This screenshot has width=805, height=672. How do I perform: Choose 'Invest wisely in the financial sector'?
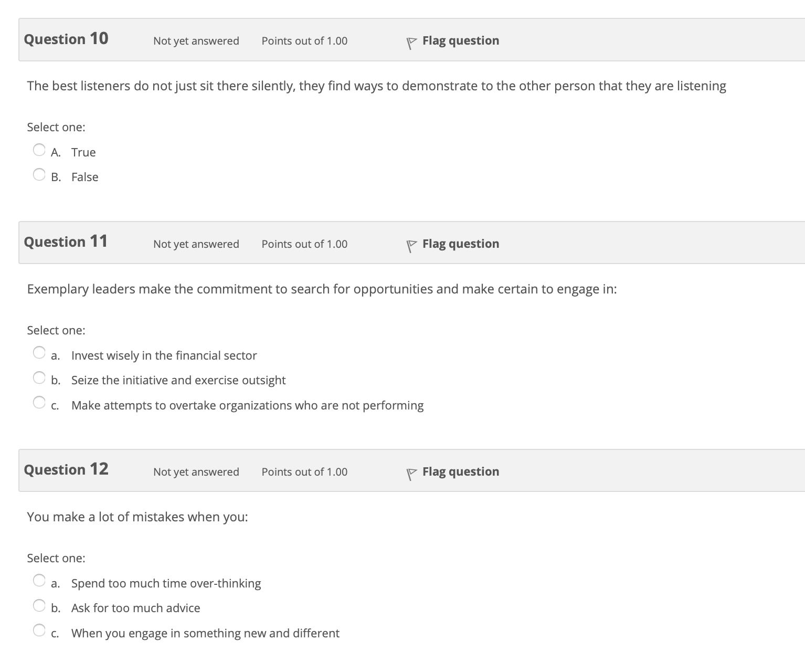(39, 353)
